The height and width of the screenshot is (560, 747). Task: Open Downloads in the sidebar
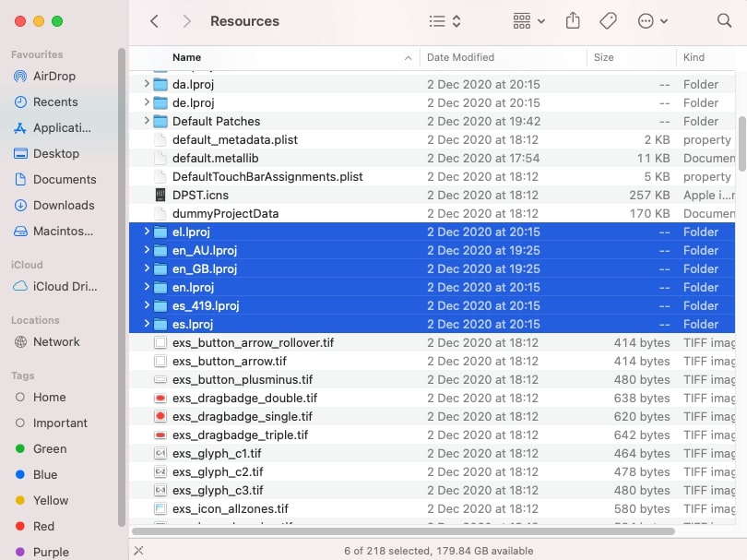pyautogui.click(x=53, y=205)
